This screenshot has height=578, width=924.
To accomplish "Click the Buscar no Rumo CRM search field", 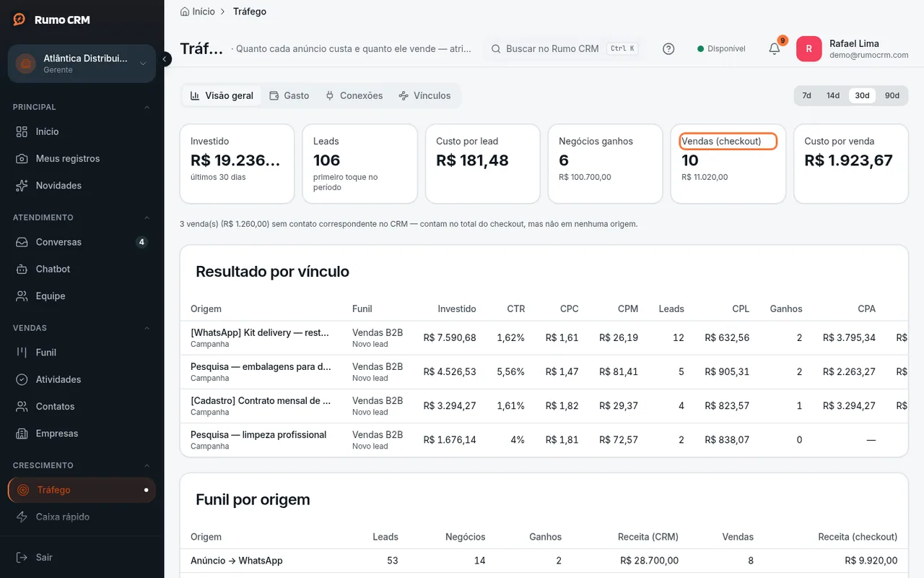I will [565, 49].
